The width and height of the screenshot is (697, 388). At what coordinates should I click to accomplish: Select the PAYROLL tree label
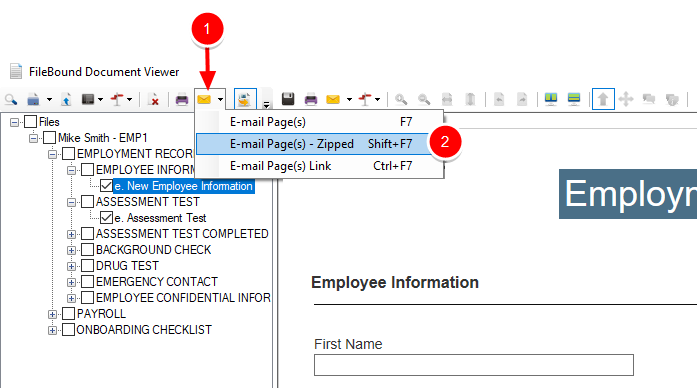[x=101, y=314]
